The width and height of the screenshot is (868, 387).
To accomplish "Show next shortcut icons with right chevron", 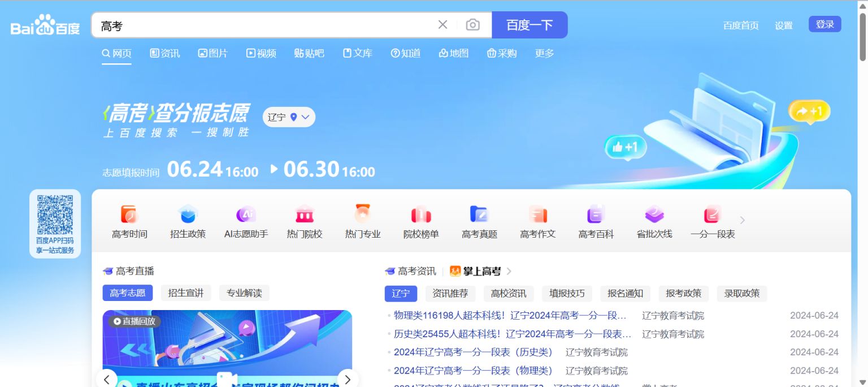I will click(x=743, y=220).
